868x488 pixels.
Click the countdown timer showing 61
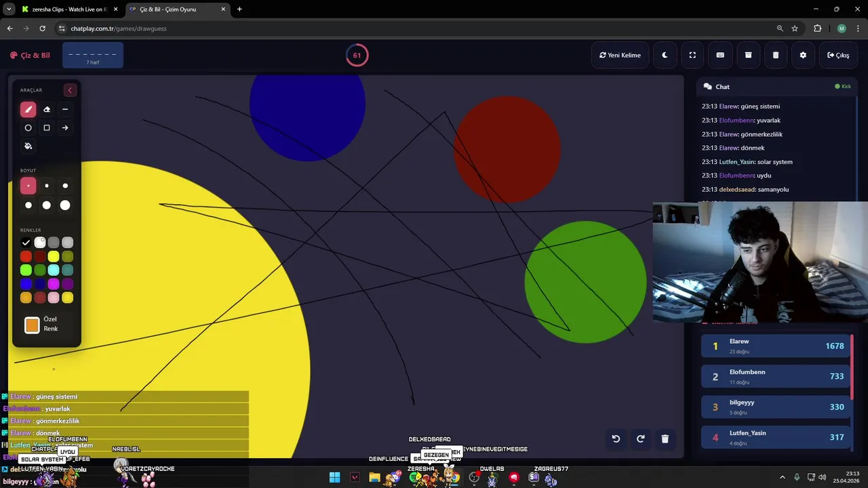357,56
